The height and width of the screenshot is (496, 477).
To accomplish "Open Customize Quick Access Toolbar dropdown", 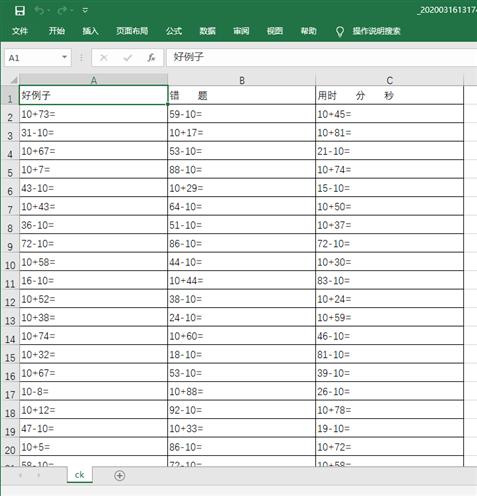I will pos(85,11).
